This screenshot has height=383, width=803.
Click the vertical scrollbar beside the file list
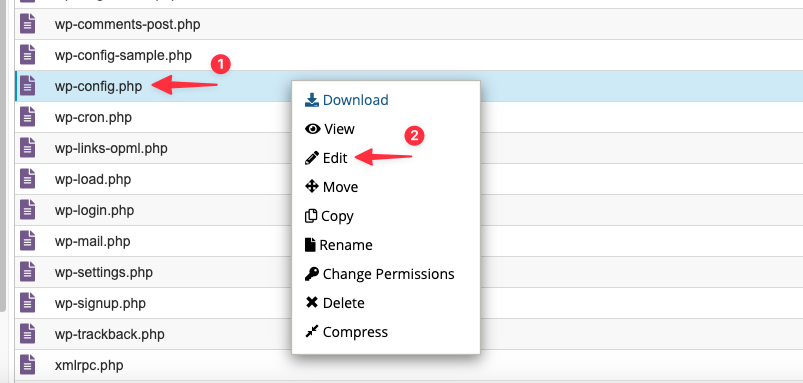(3, 155)
